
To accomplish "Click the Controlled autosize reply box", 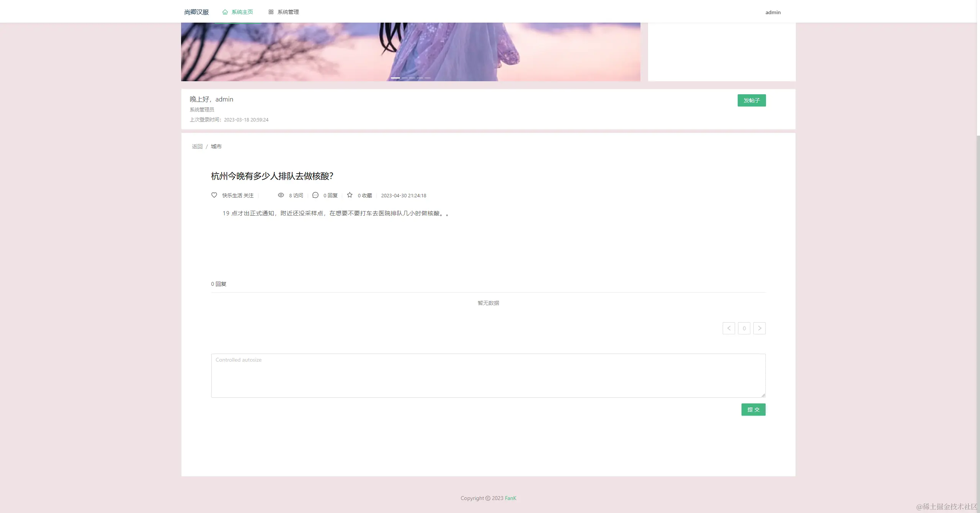I will point(488,375).
